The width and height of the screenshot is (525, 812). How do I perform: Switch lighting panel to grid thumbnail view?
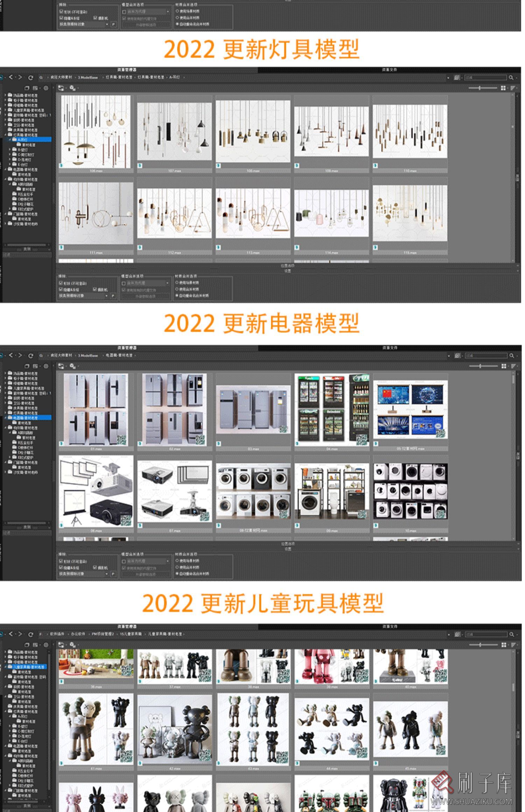[503, 88]
